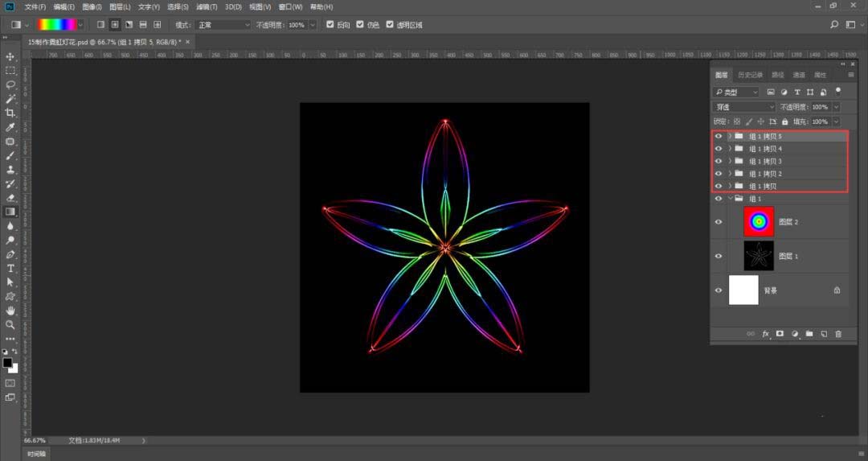Toggle the 反向 checkbox

click(330, 24)
